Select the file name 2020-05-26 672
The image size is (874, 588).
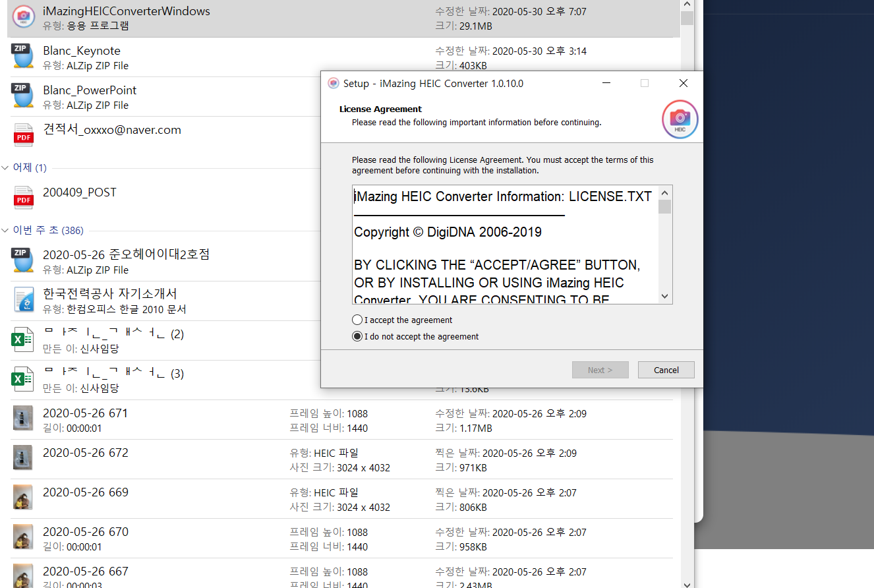pos(86,453)
